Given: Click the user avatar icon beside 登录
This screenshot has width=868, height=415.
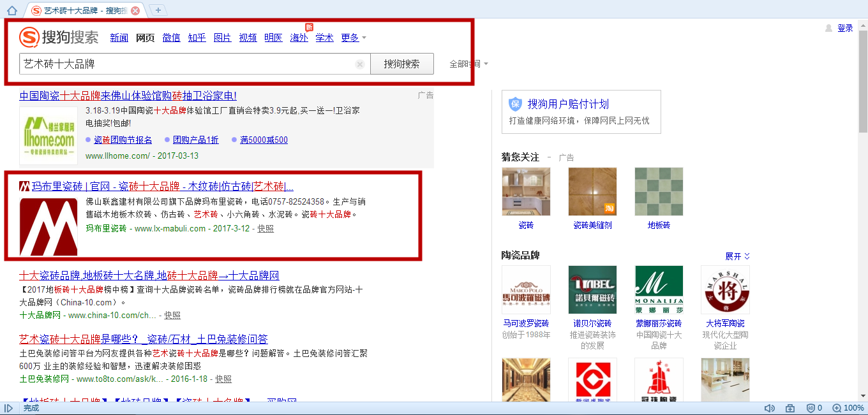Looking at the screenshot, I should click(x=829, y=28).
